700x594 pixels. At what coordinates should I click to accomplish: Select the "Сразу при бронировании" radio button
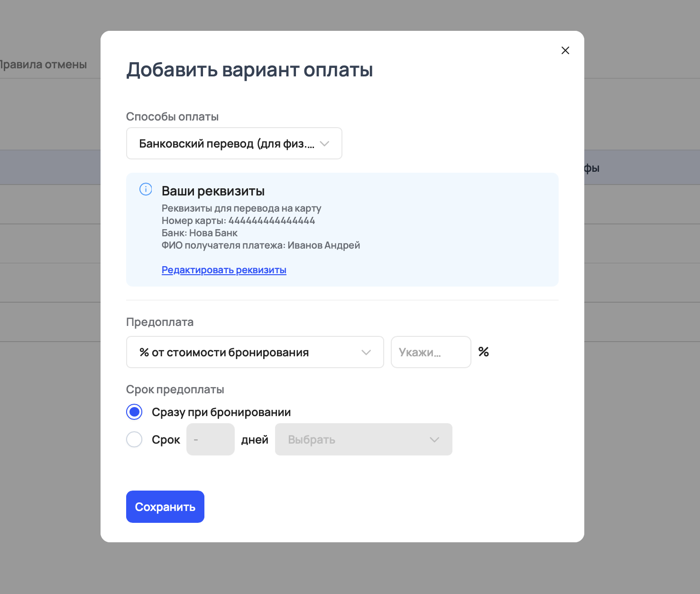click(134, 412)
